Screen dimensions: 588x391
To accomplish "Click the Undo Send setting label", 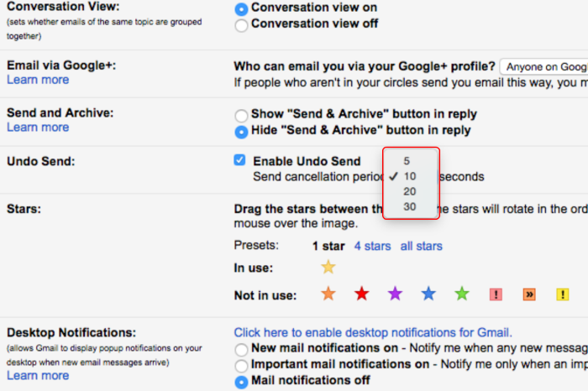I will point(41,161).
